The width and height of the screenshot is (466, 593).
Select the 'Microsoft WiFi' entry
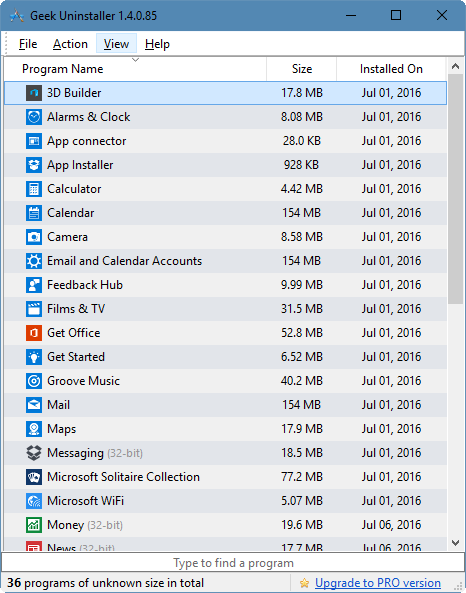(85, 501)
